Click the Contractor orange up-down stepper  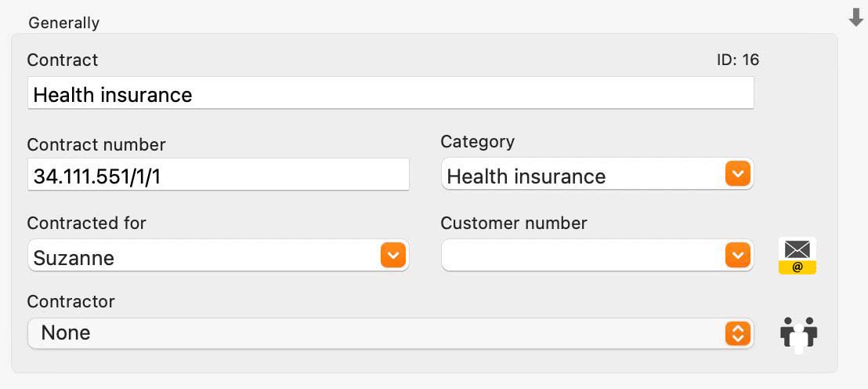click(x=738, y=333)
